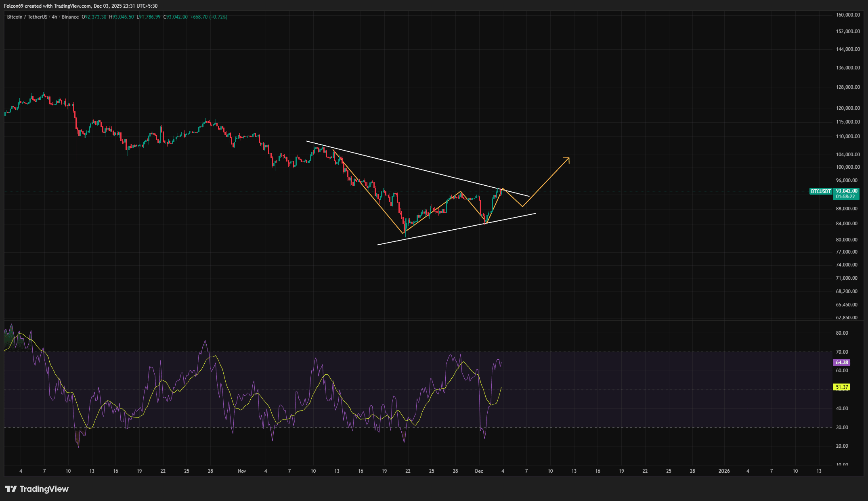Screen dimensions: 868x501
Task: Click the 2026 label on the time axis
Action: (724, 471)
